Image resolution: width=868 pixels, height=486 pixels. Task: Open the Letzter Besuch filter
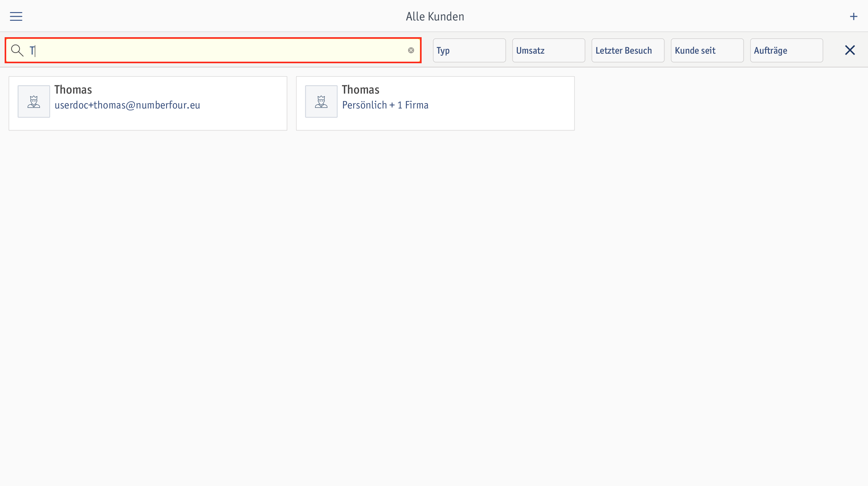[628, 50]
